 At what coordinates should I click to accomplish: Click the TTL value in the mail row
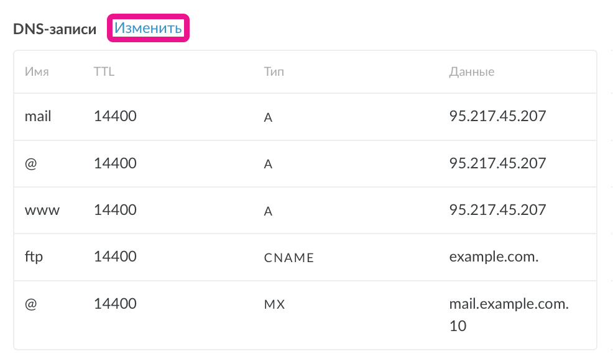click(x=115, y=116)
